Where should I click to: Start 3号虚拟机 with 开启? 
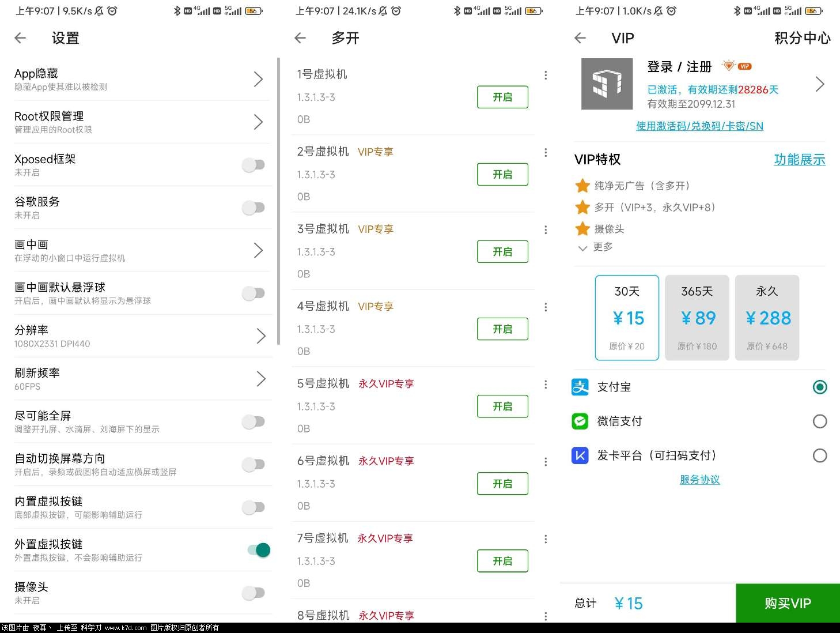pos(502,251)
